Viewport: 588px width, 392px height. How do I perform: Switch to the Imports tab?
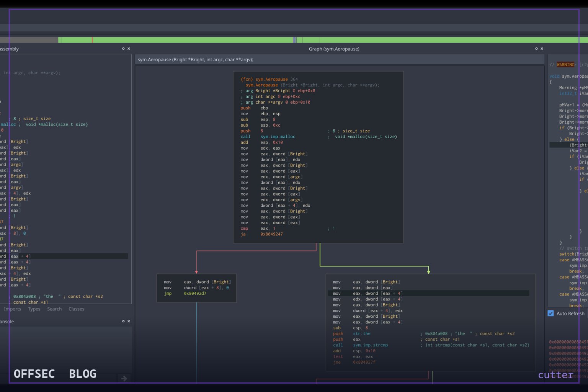coord(13,309)
